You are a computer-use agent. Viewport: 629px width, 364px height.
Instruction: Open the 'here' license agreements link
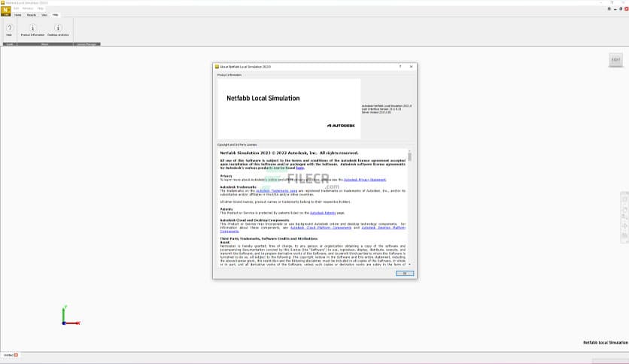[299, 168]
